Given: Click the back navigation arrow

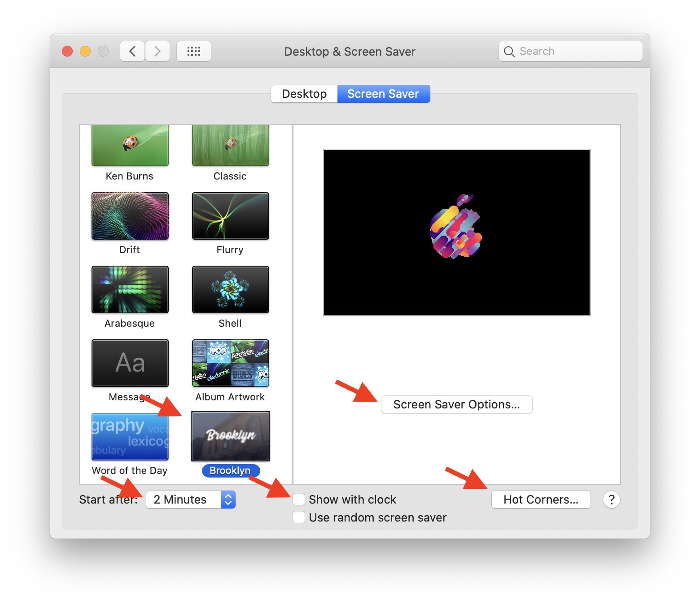Looking at the screenshot, I should pos(132,51).
